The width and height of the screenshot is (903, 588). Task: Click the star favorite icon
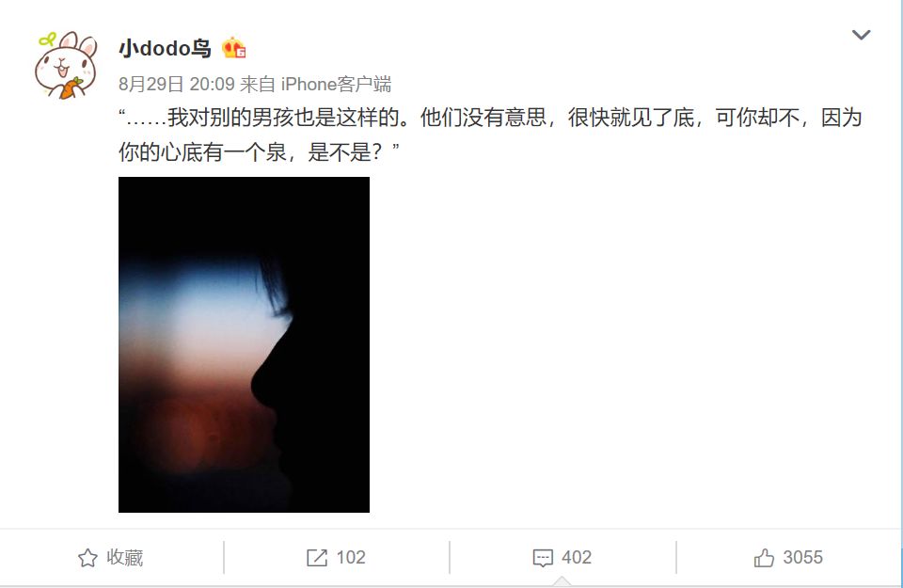click(x=87, y=558)
